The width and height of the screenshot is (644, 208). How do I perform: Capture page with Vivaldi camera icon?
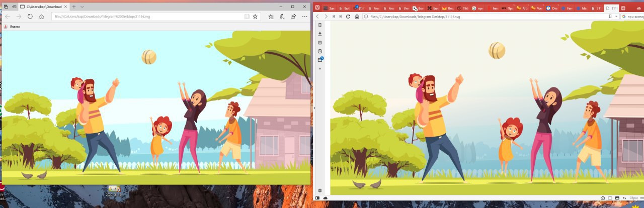tap(603, 198)
